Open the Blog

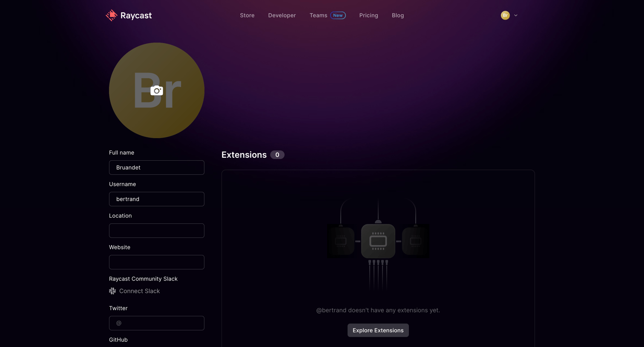(398, 15)
